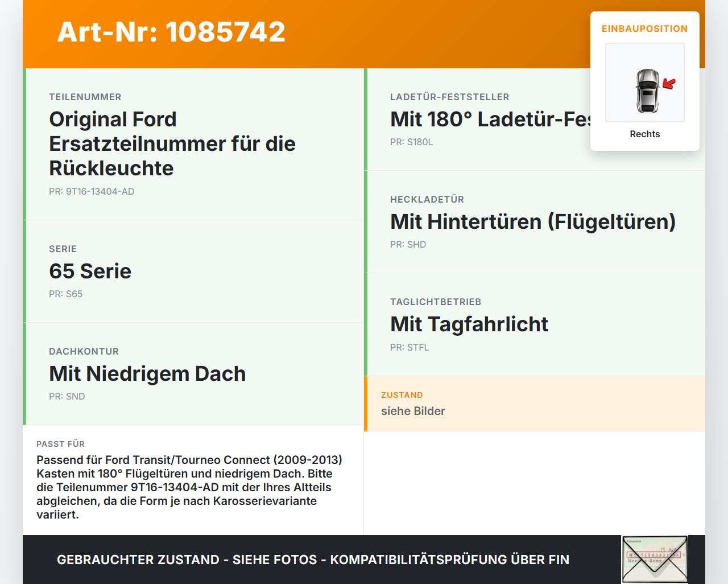Click the PR: S65 code
The height and width of the screenshot is (584, 728).
pos(65,294)
